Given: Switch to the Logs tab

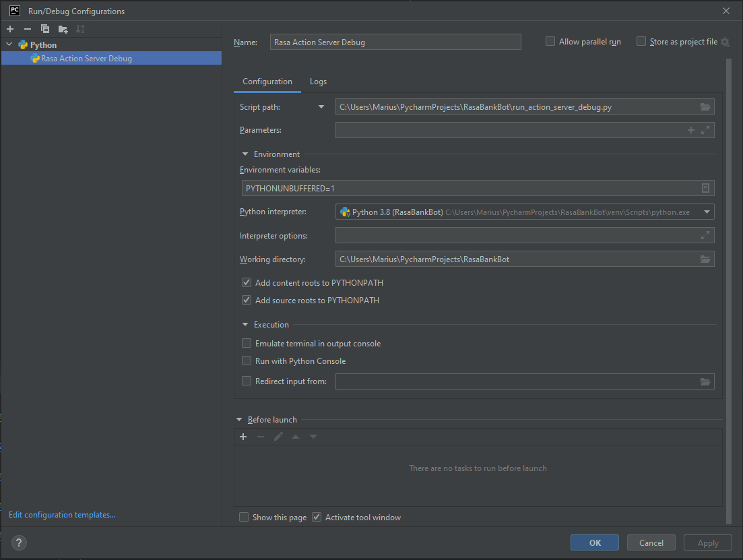Looking at the screenshot, I should point(318,82).
